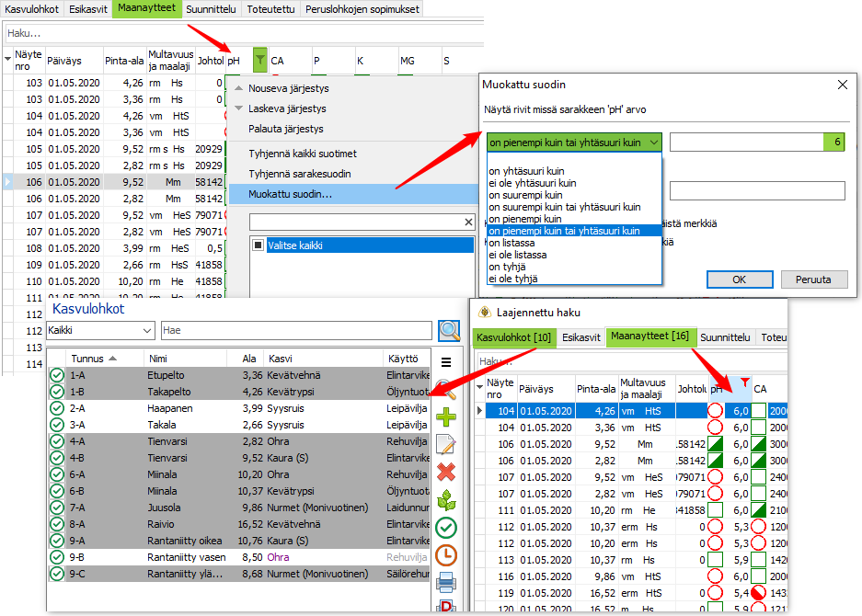
Task: Open the edit note pencil icon
Action: point(446,444)
